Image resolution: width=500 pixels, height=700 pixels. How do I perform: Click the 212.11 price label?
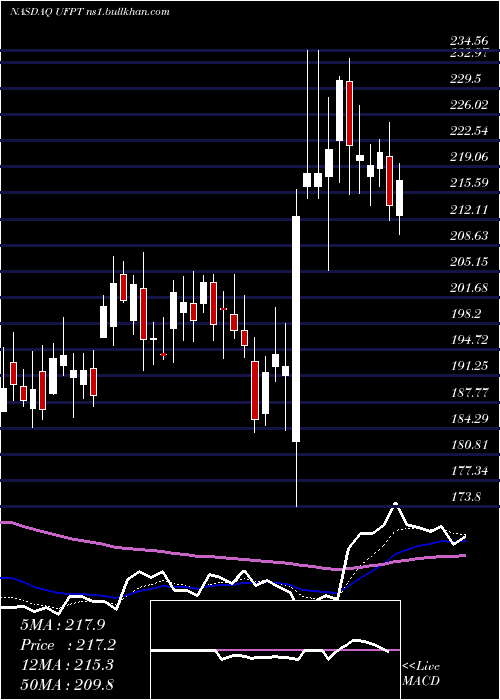tap(470, 209)
